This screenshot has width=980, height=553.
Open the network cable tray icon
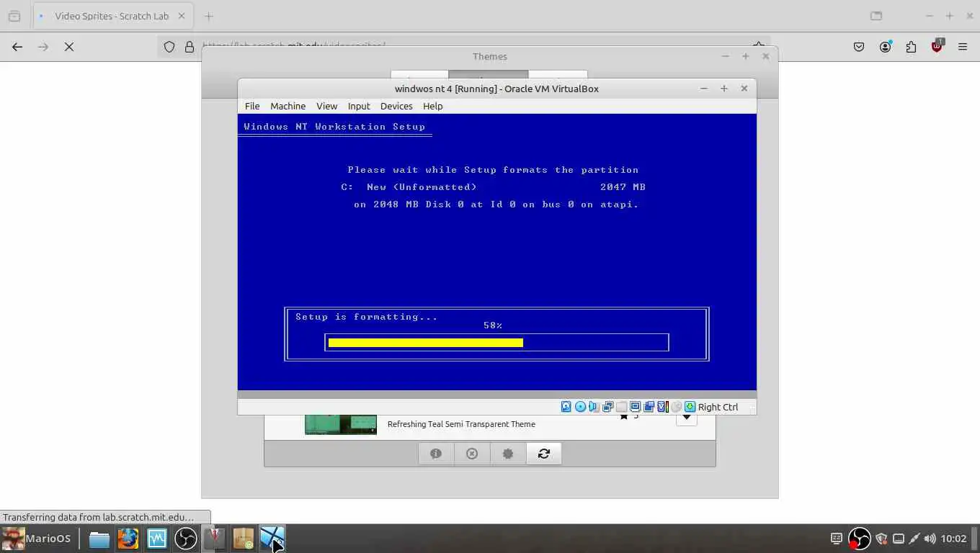pyautogui.click(x=914, y=539)
